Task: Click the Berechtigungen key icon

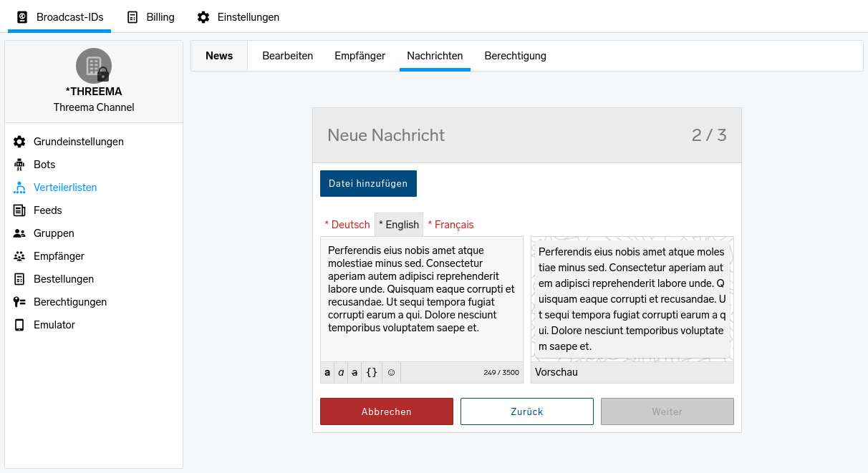Action: point(19,302)
